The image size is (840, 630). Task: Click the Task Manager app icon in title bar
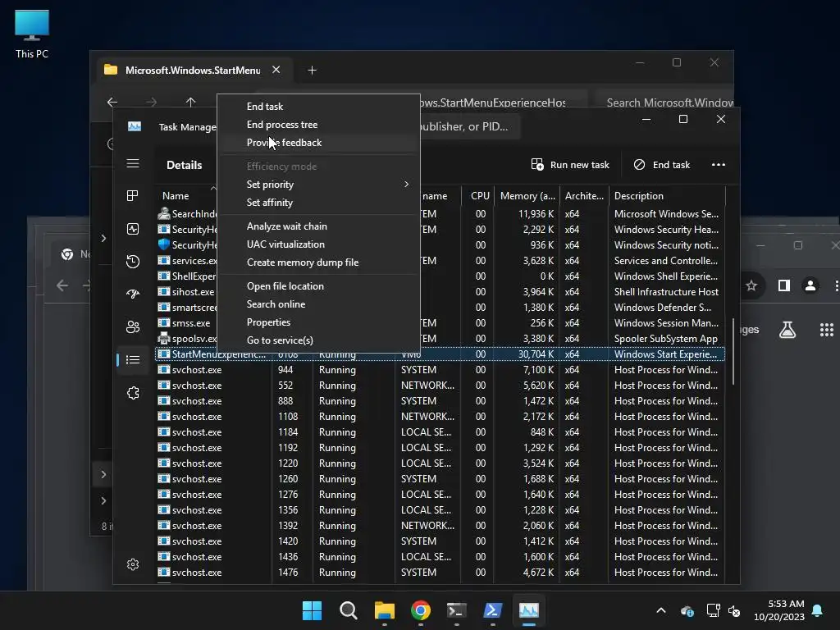(x=135, y=126)
